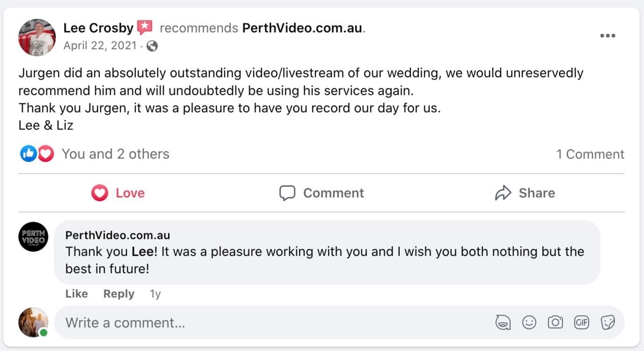Click into the Write a comment field
The height and width of the screenshot is (351, 644).
[271, 322]
